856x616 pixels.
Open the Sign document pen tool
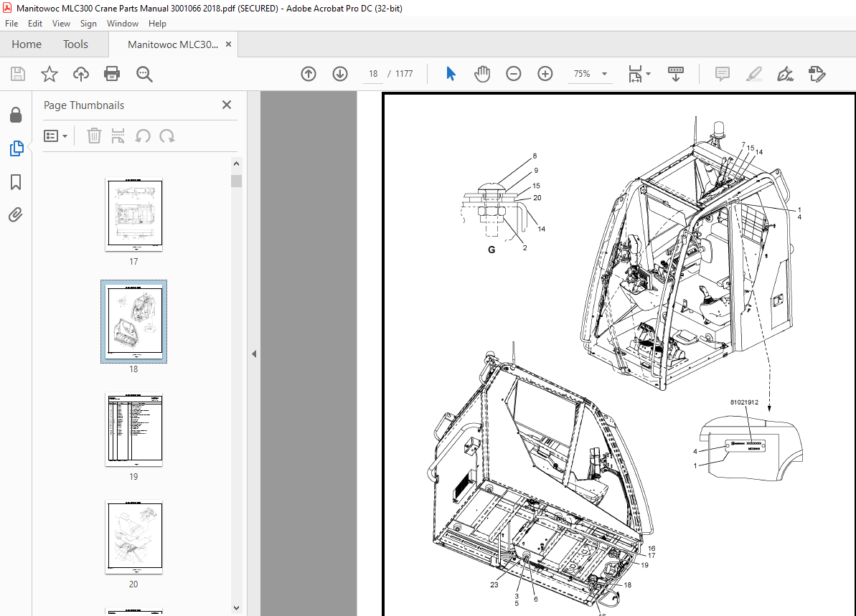click(x=785, y=74)
